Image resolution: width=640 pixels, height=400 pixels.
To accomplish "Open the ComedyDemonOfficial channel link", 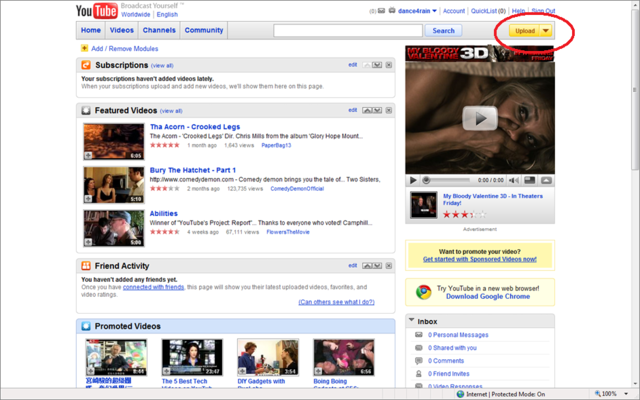I will 297,189.
